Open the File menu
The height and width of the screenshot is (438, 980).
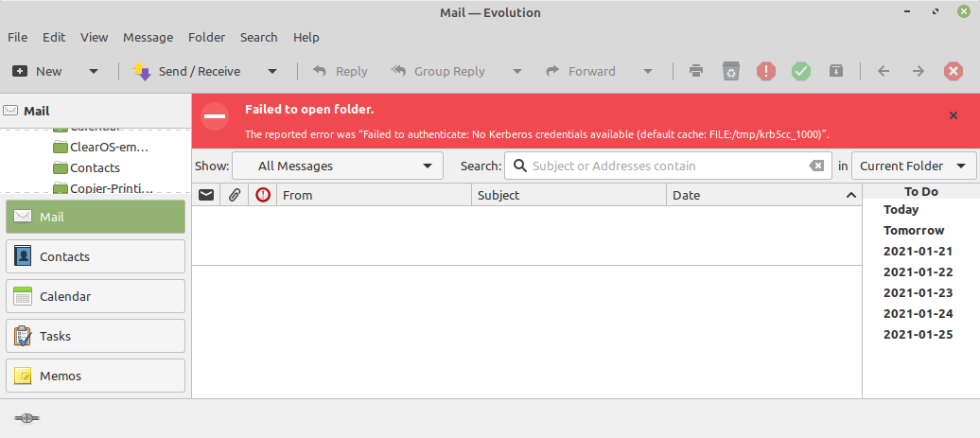coord(17,38)
